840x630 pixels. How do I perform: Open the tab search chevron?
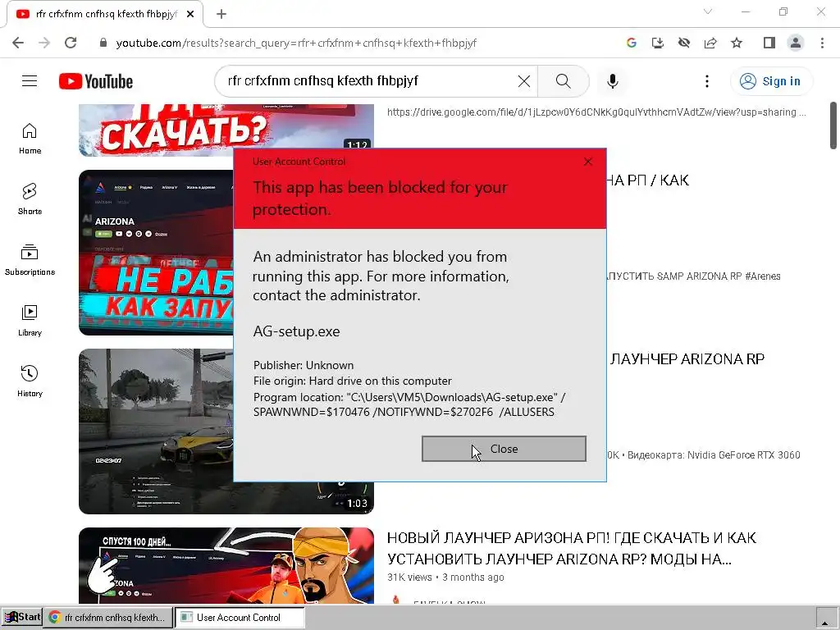[708, 11]
